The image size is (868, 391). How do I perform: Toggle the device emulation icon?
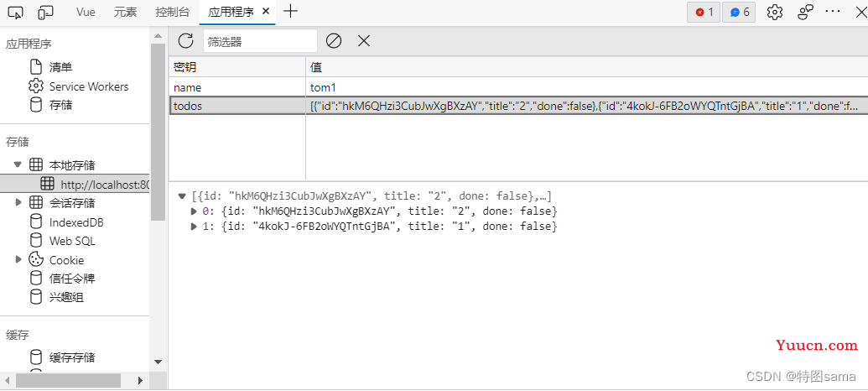pos(46,13)
